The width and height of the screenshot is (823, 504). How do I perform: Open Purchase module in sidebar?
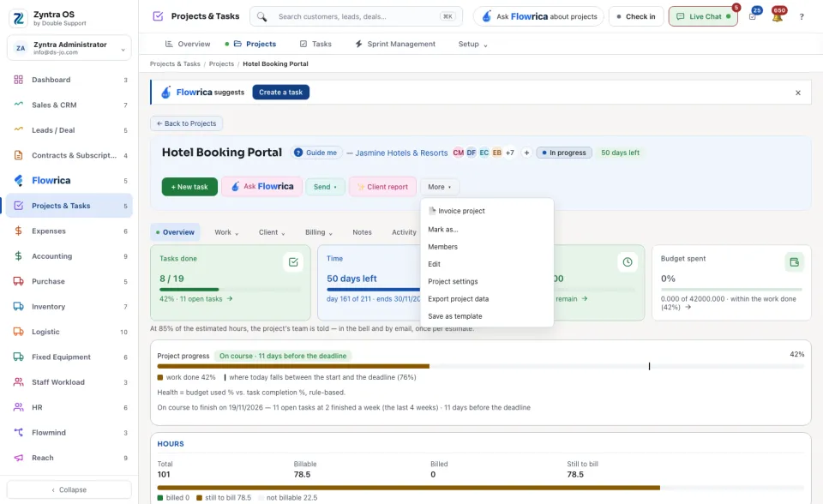[x=69, y=281]
